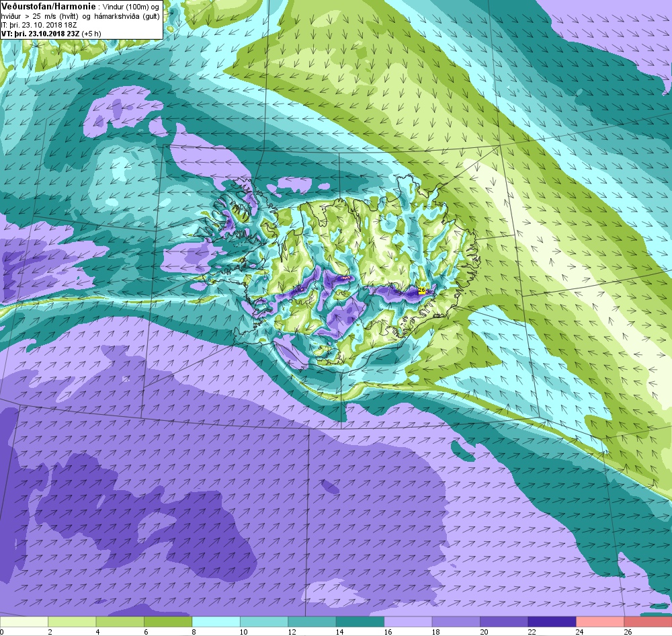Viewport: 672px width, 636px height.
Task: Select the light turquoise 10–12 legend swatch
Action: coord(264,622)
